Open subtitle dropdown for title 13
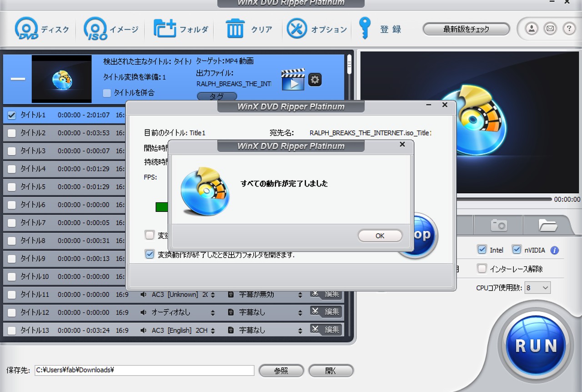This screenshot has width=582, height=392. (300, 330)
